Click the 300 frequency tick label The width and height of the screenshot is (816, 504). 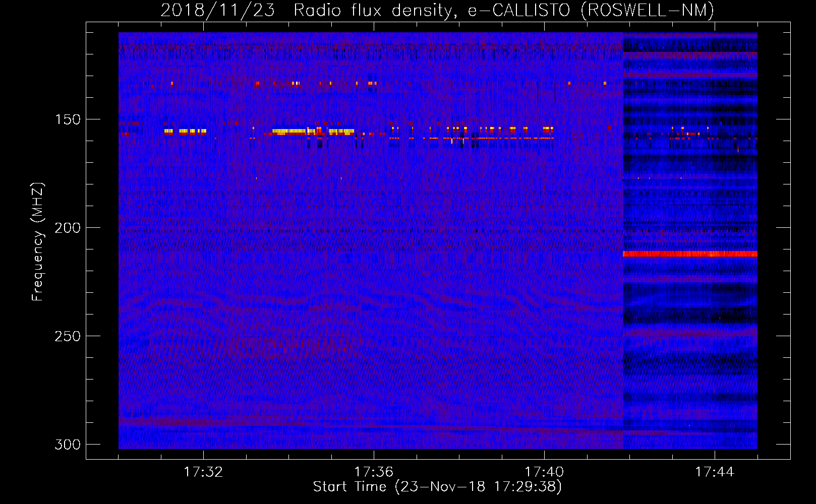[68, 445]
